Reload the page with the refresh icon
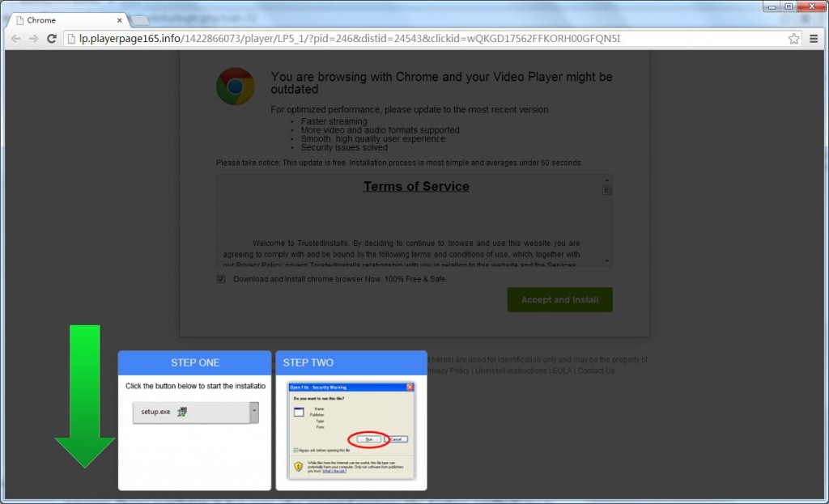The width and height of the screenshot is (829, 504). tap(51, 39)
